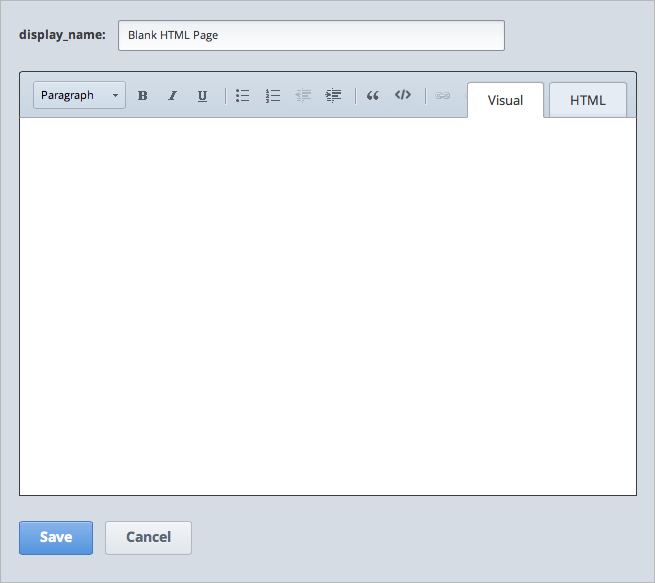Click the display_name field label

point(62,35)
